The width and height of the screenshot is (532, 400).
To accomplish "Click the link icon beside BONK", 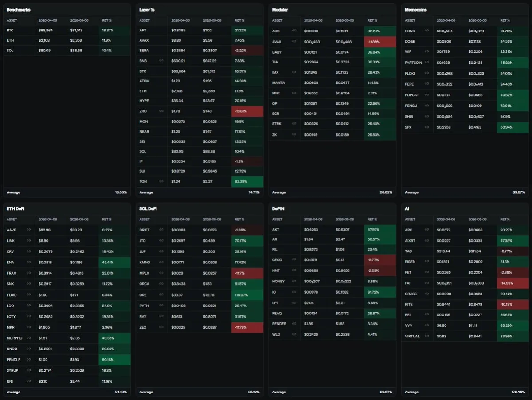I will click(x=427, y=31).
